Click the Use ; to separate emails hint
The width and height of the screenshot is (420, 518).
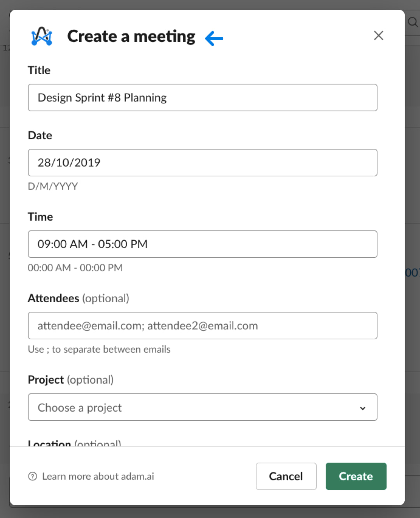point(99,349)
